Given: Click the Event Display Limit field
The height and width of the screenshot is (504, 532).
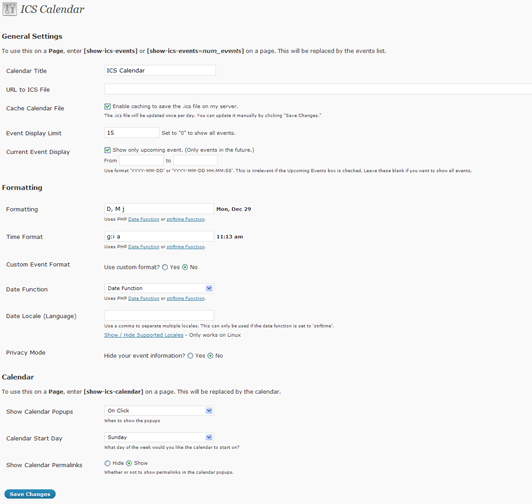Looking at the screenshot, I should pos(132,133).
